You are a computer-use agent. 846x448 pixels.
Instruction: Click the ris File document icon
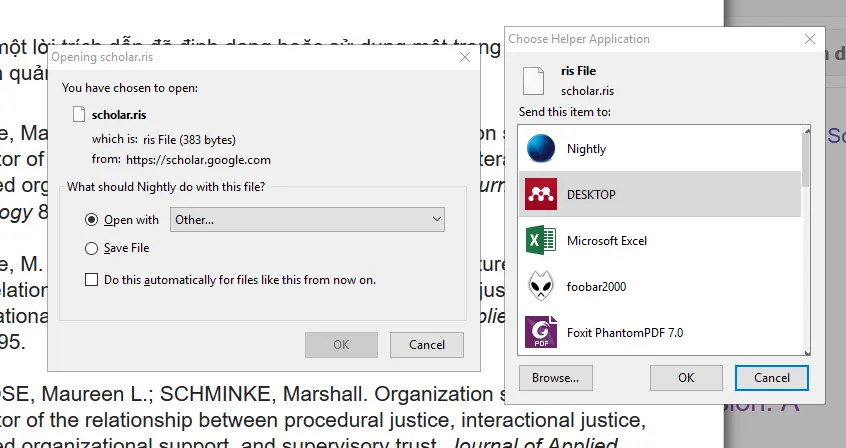533,80
